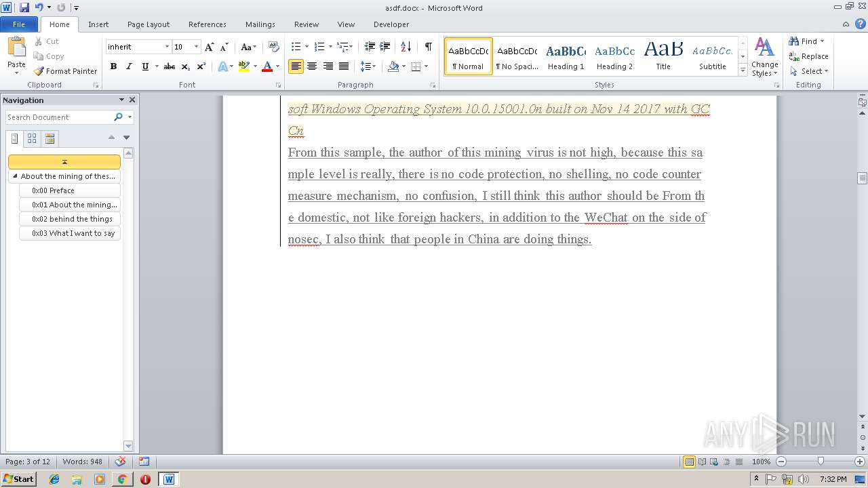Align text right
The image size is (868, 488).
tap(328, 66)
